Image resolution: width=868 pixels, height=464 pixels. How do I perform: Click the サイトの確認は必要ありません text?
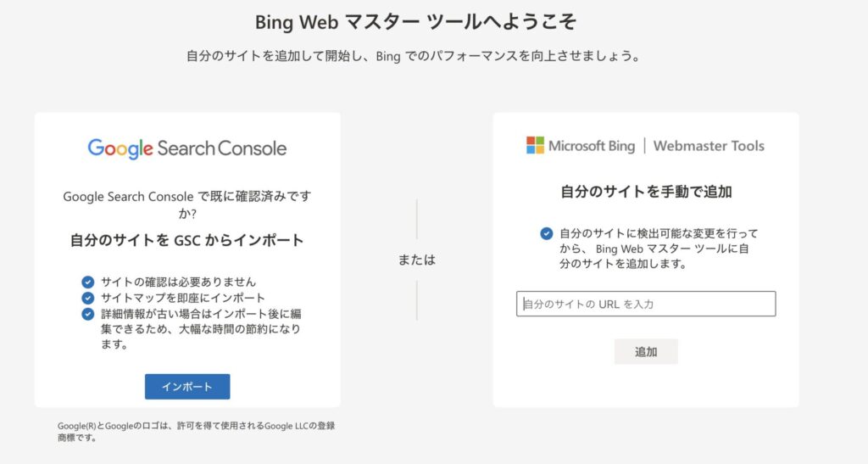coord(178,282)
